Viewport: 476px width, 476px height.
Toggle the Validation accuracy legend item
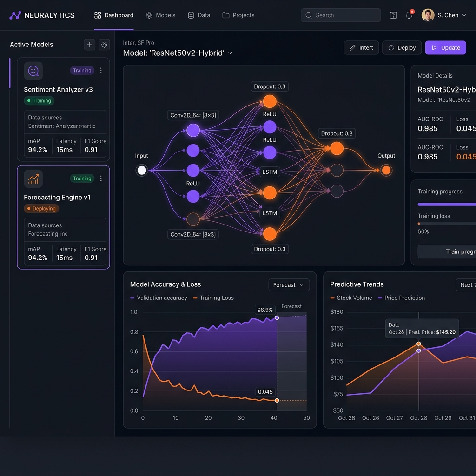tap(159, 298)
